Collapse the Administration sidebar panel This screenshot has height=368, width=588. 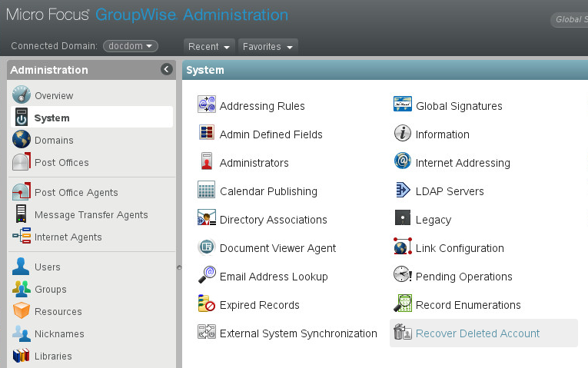tap(167, 70)
